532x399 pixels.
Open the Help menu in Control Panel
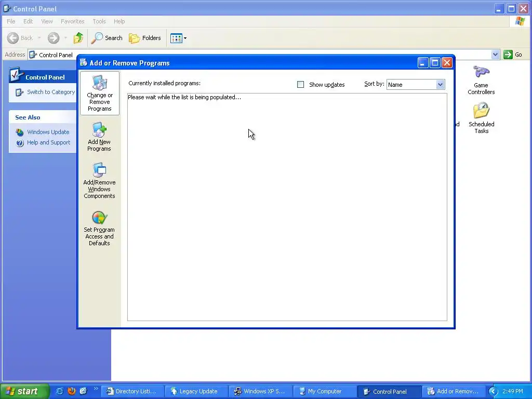pos(119,21)
